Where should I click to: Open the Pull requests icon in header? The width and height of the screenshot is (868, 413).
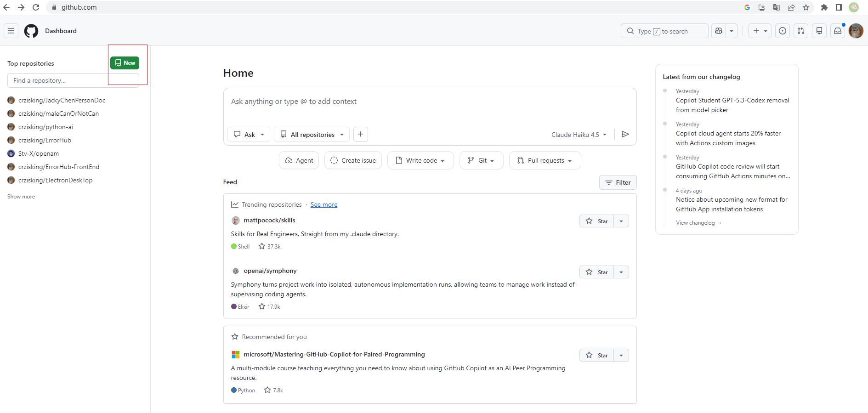click(801, 31)
